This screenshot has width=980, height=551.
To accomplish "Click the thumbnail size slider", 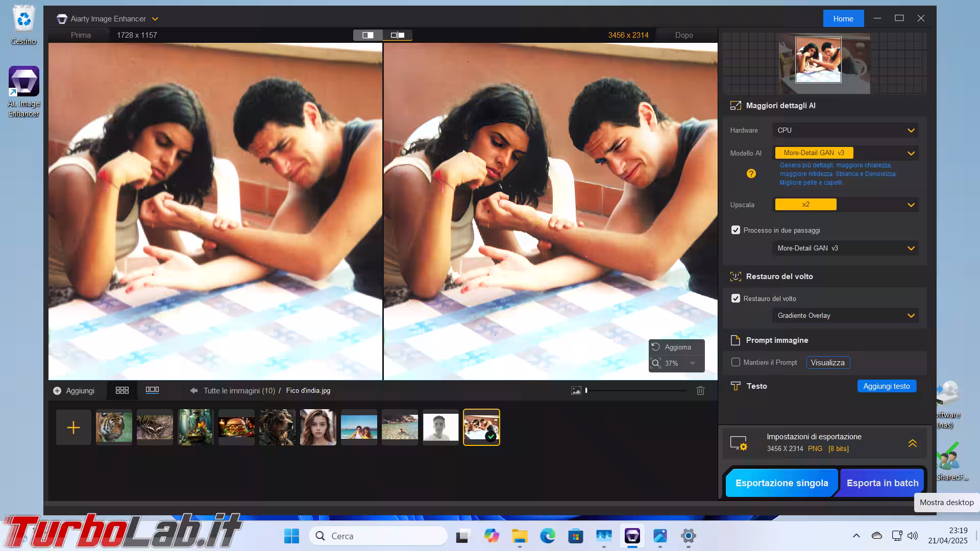I will [636, 391].
